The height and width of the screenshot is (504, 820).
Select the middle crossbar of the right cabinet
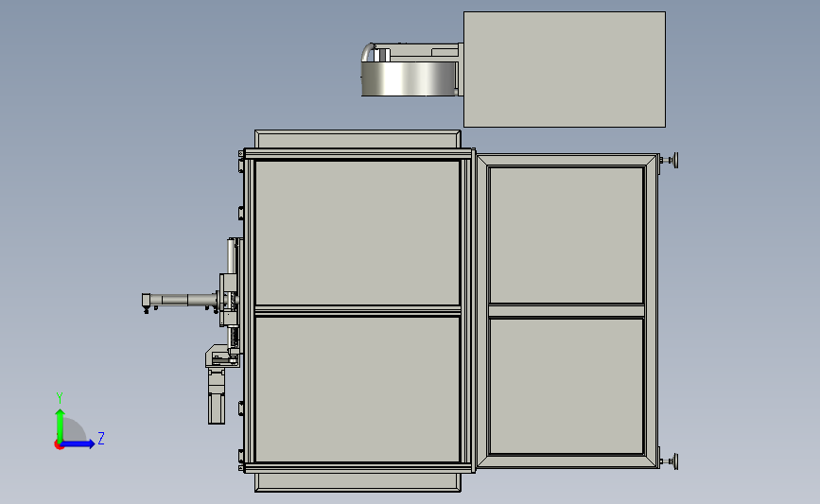pos(567,310)
